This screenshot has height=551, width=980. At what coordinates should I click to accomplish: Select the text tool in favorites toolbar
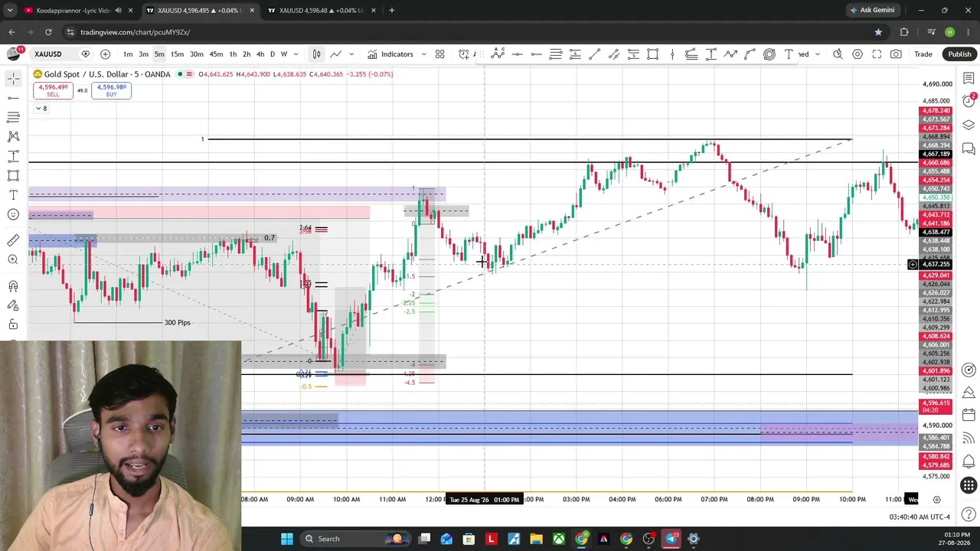coord(789,54)
